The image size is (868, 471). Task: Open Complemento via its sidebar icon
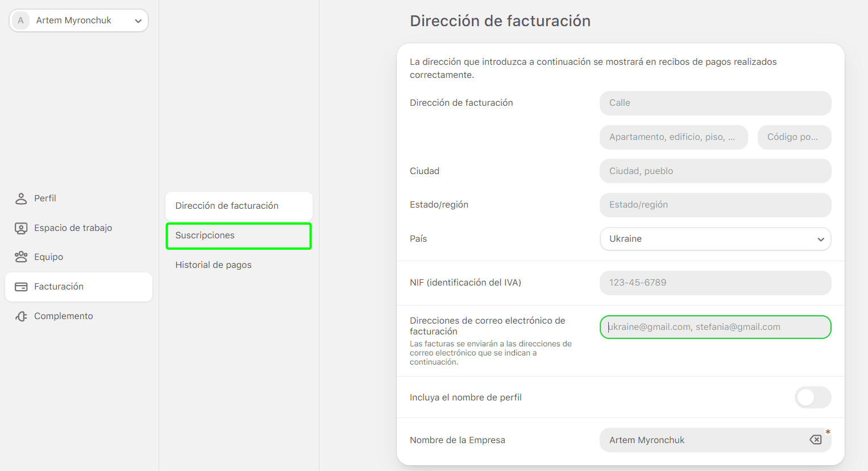tap(21, 316)
